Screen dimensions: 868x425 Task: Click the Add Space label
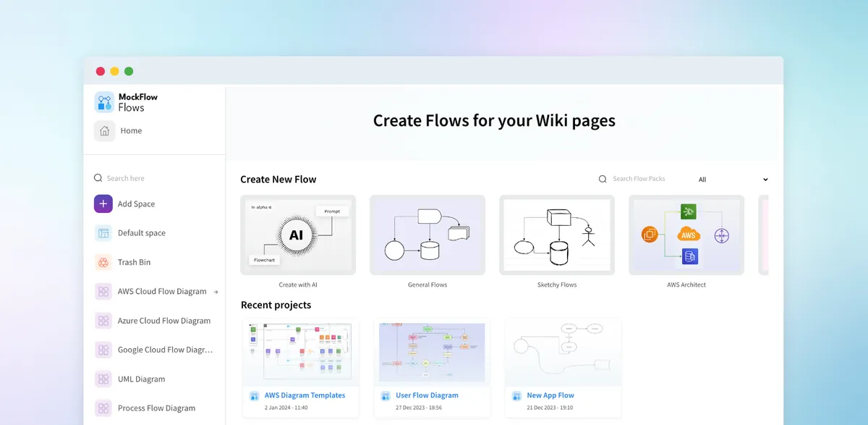pyautogui.click(x=137, y=204)
